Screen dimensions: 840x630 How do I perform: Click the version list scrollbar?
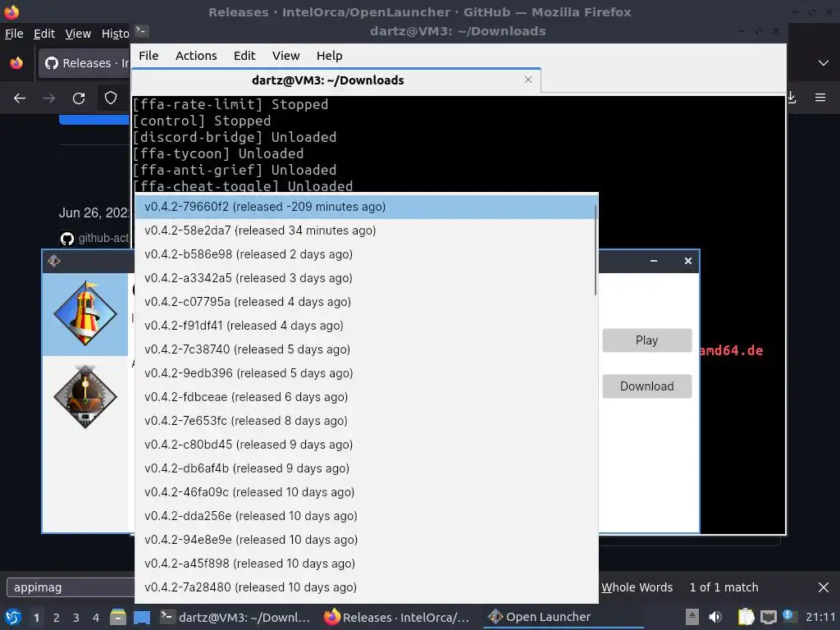(x=596, y=249)
